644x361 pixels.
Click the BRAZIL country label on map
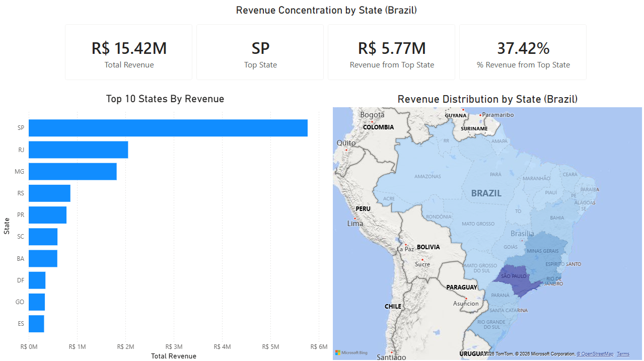coord(486,193)
